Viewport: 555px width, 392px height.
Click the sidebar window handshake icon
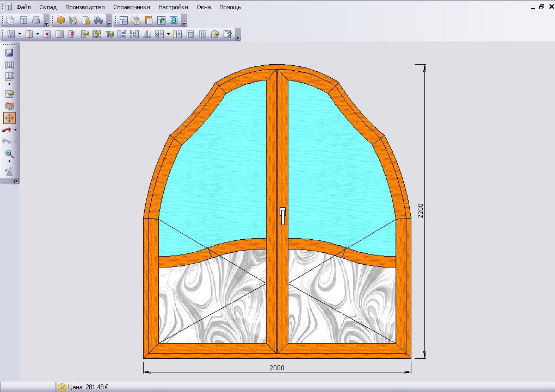tap(9, 94)
